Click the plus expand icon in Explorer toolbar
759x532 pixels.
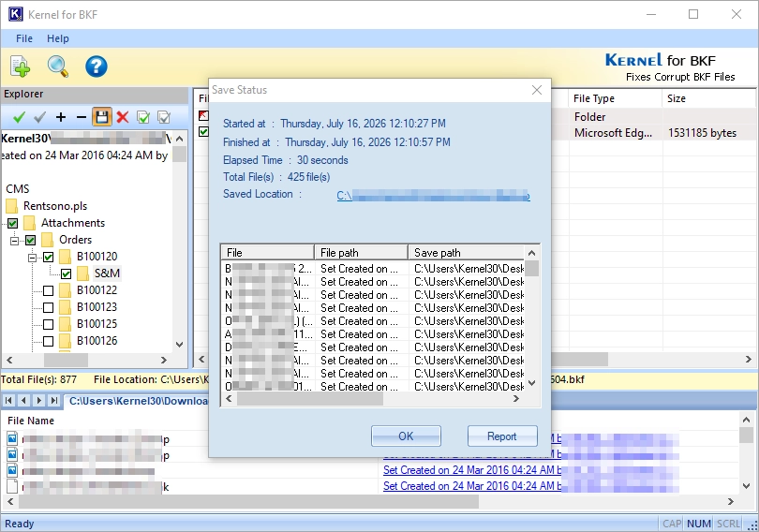point(61,117)
